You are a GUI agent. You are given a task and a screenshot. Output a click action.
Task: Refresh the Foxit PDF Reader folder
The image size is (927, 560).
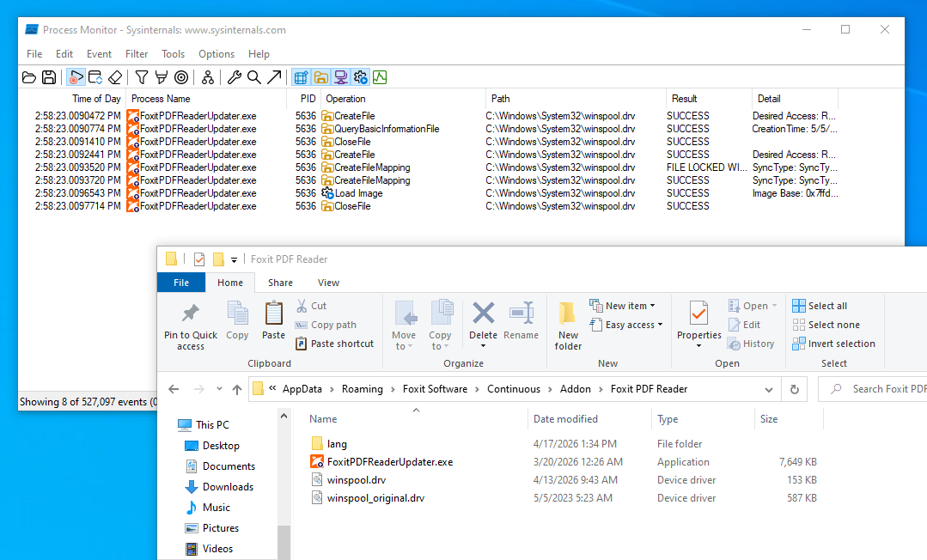795,390
